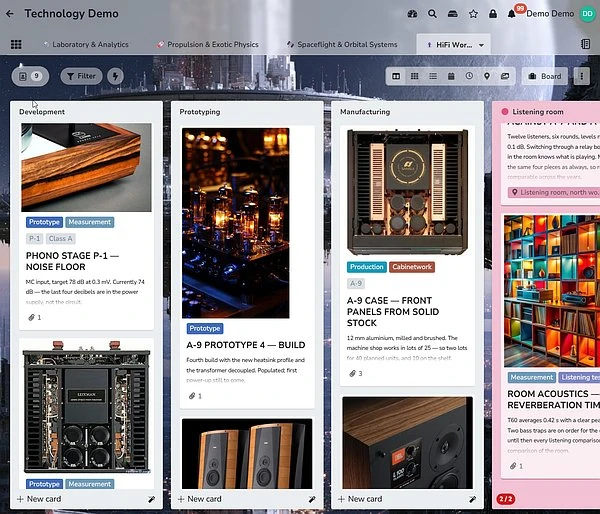Screen dimensions: 600x514
Task: Click the Board button
Action: 545,76
